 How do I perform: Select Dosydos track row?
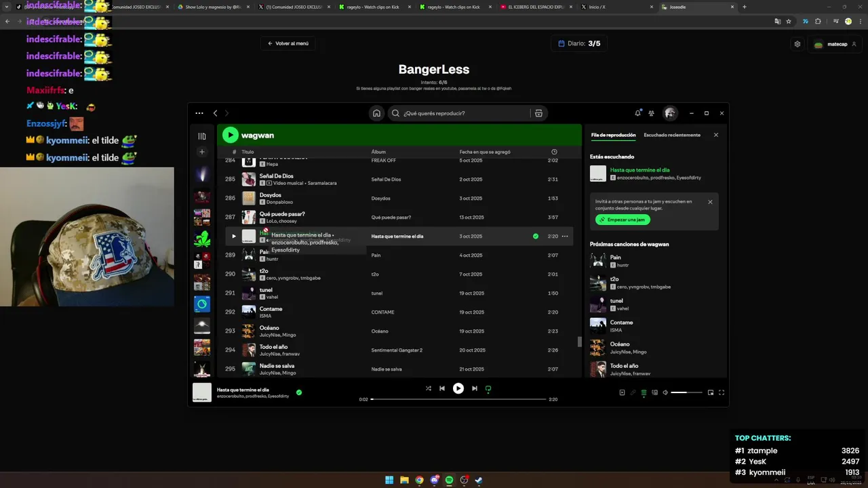point(399,199)
